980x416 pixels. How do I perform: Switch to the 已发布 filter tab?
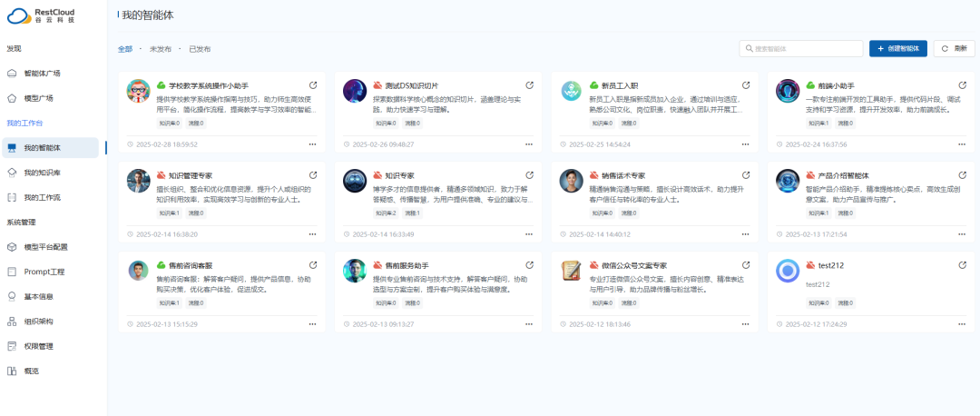click(200, 49)
